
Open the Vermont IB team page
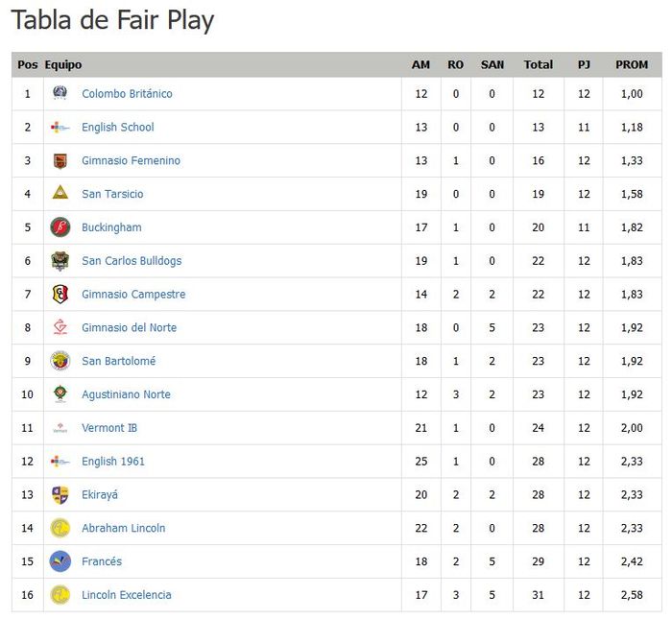109,428
